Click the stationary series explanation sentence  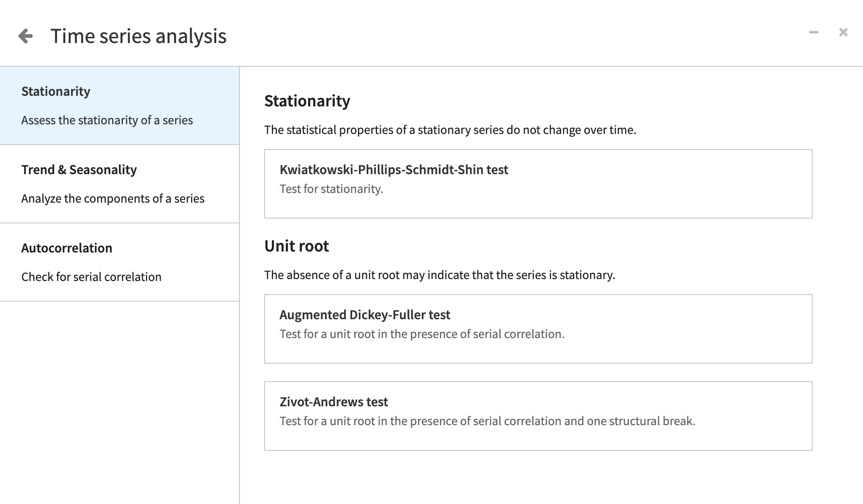(x=450, y=130)
